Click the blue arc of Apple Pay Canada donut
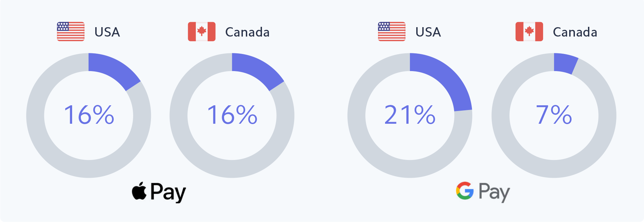The height and width of the screenshot is (222, 644). (x=257, y=69)
